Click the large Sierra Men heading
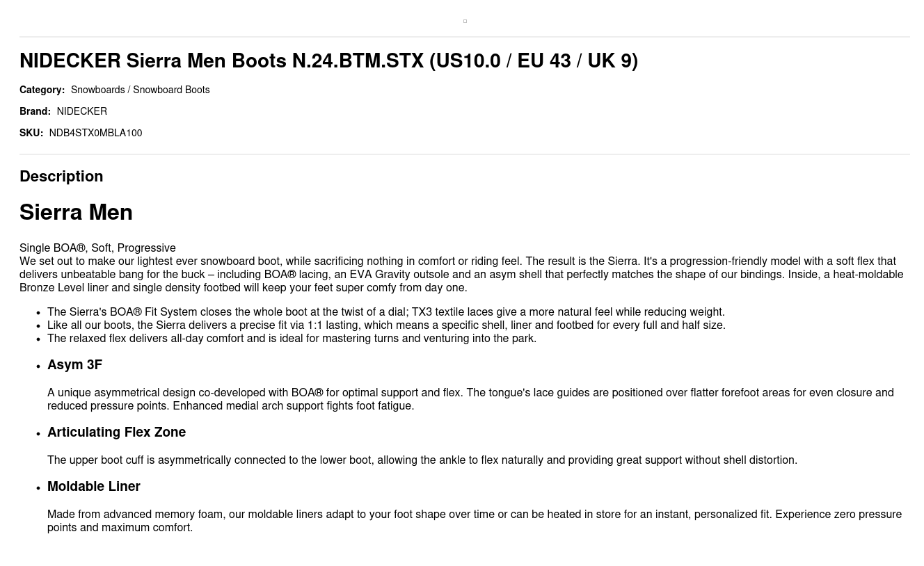The image size is (924, 566). tap(76, 213)
